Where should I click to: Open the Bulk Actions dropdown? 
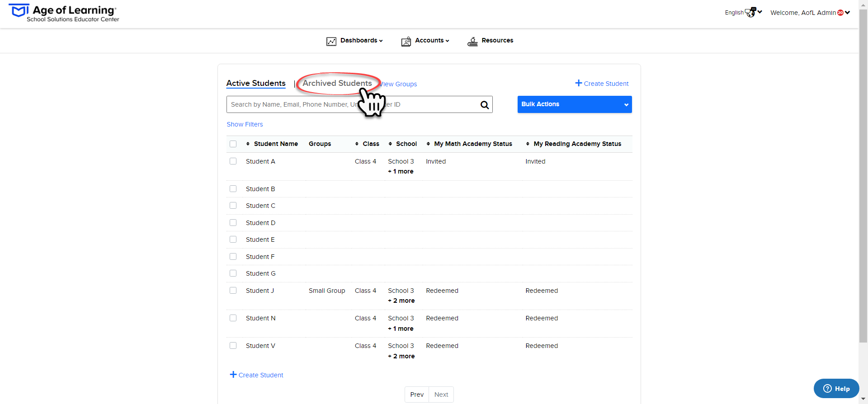[575, 104]
